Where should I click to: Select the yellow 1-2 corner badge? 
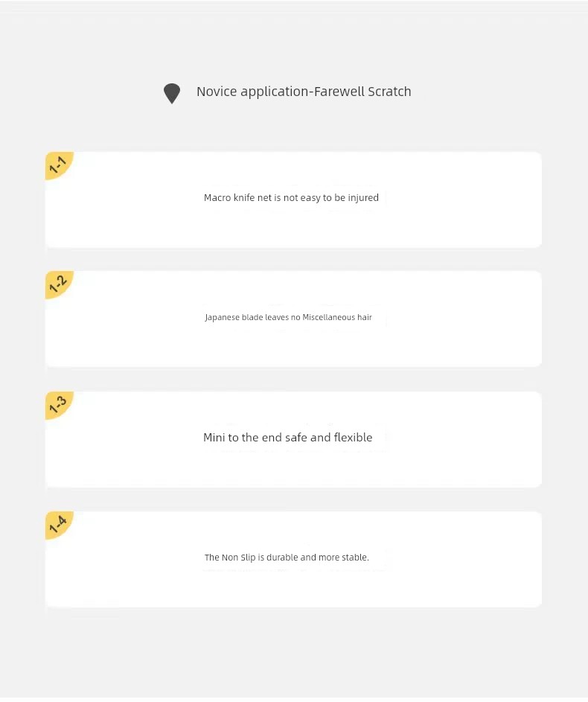click(x=58, y=284)
